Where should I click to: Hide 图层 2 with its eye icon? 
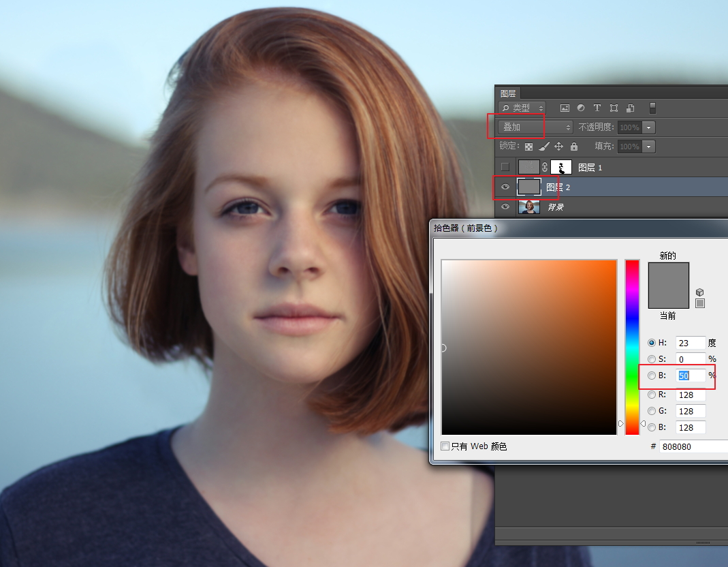(x=505, y=187)
